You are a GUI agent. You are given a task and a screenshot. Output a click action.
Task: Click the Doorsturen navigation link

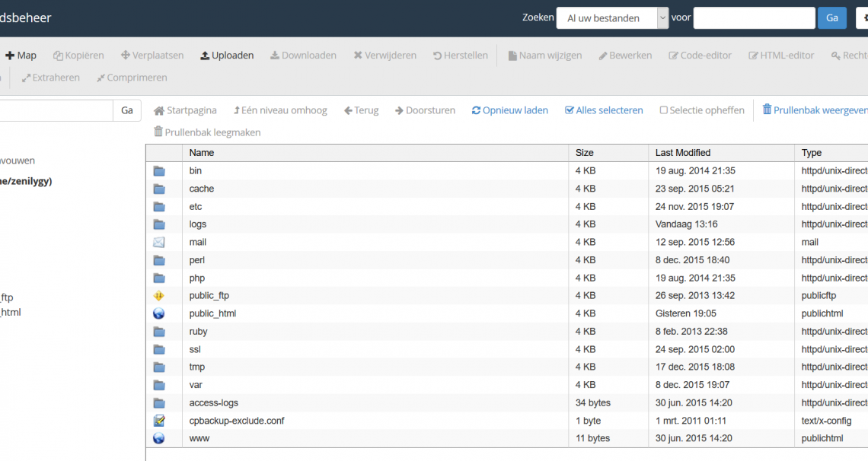425,110
